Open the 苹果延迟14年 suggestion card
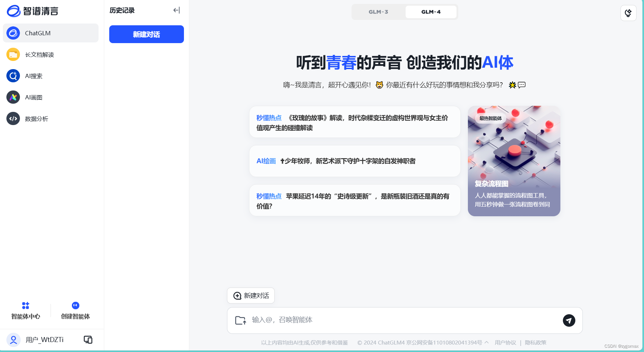The width and height of the screenshot is (644, 352). point(355,200)
